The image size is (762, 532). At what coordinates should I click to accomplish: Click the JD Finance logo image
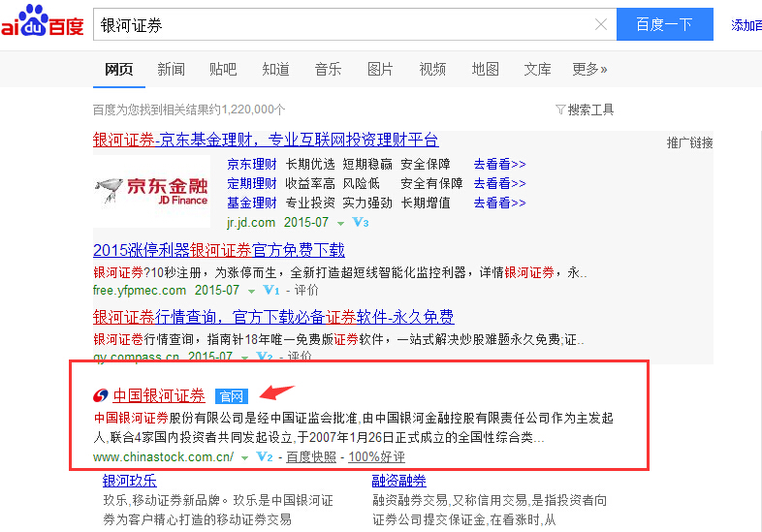pos(151,185)
